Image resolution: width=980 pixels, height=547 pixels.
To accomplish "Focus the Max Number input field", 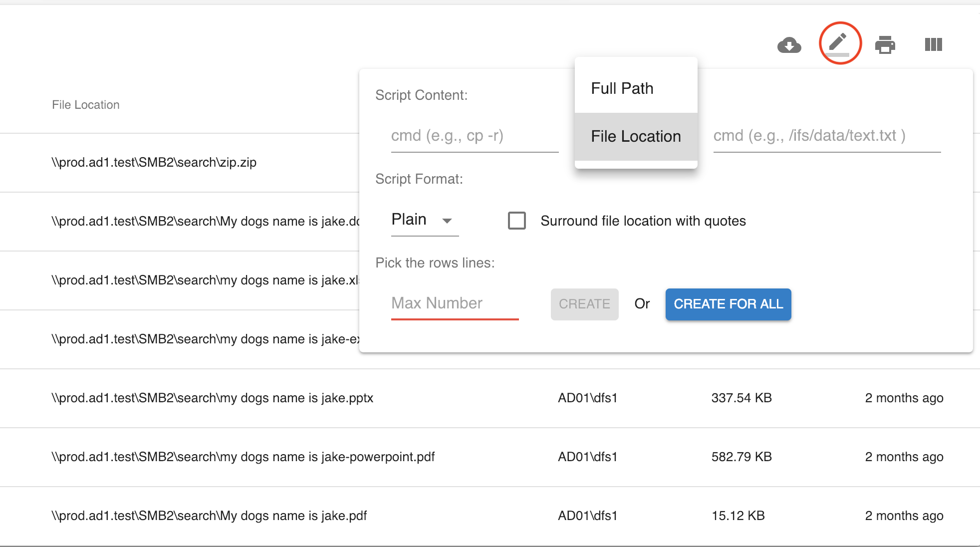I will [x=454, y=303].
